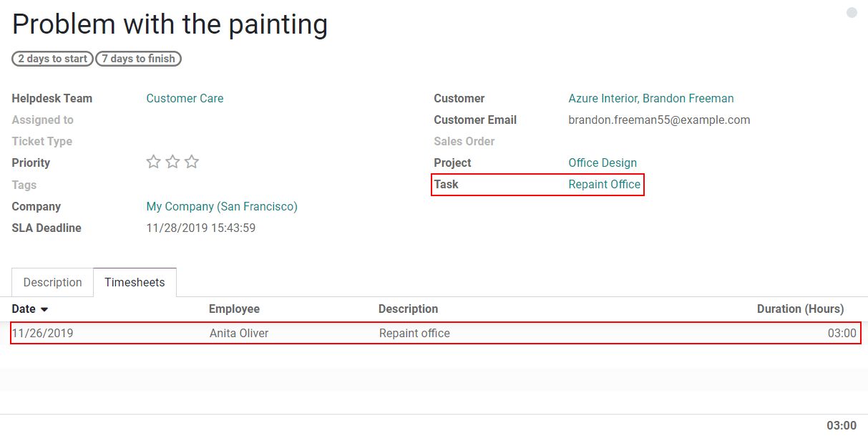
Task: Click the ticket title 'Problem with the painting'
Action: coord(170,24)
